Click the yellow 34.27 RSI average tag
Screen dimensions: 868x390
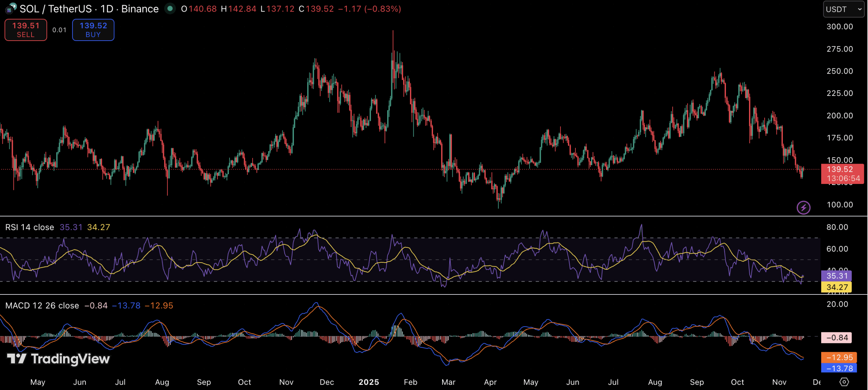pos(836,287)
